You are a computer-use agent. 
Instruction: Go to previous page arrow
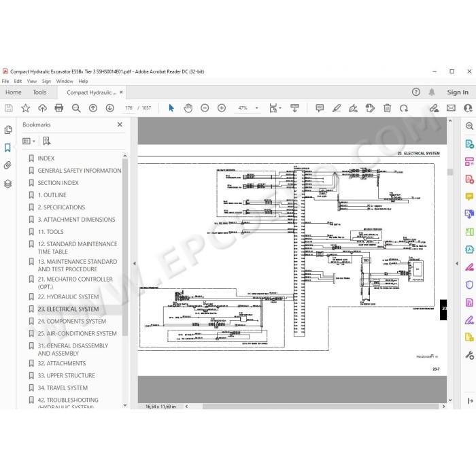pyautogui.click(x=93, y=108)
